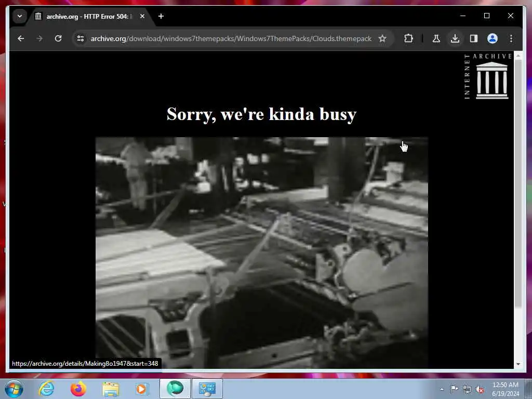Show hidden system tray icons
The image size is (532, 399).
point(442,390)
